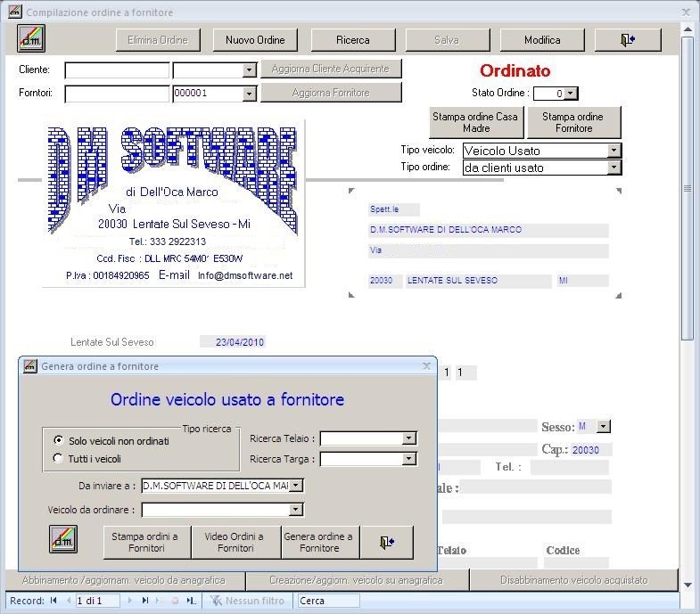Click the d.m. logo icon in Genera ordine dialog
The height and width of the screenshot is (614, 700).
pyautogui.click(x=63, y=539)
